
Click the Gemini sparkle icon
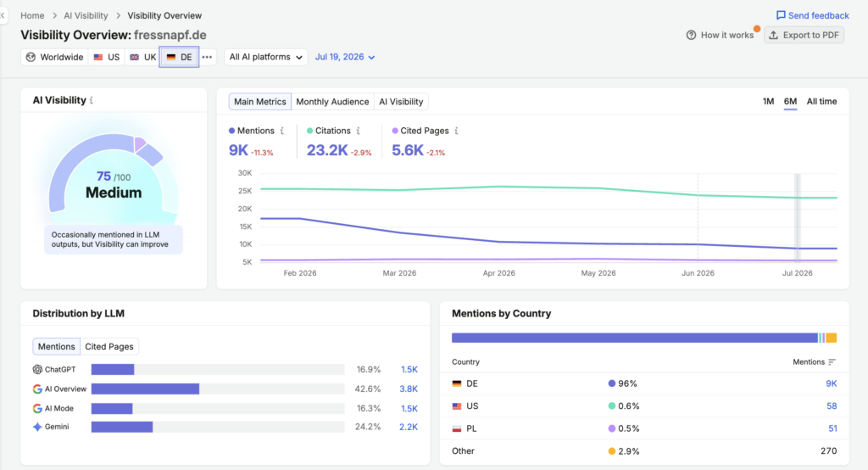point(37,427)
